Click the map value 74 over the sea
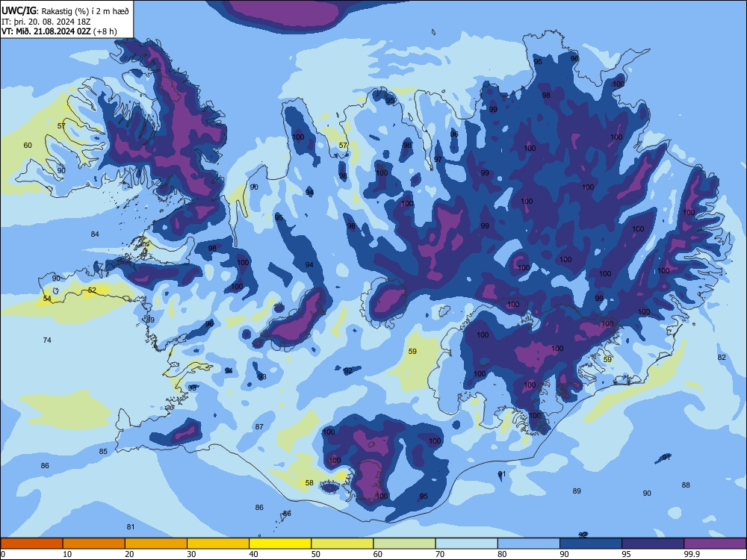Image resolution: width=747 pixels, height=560 pixels. click(47, 340)
